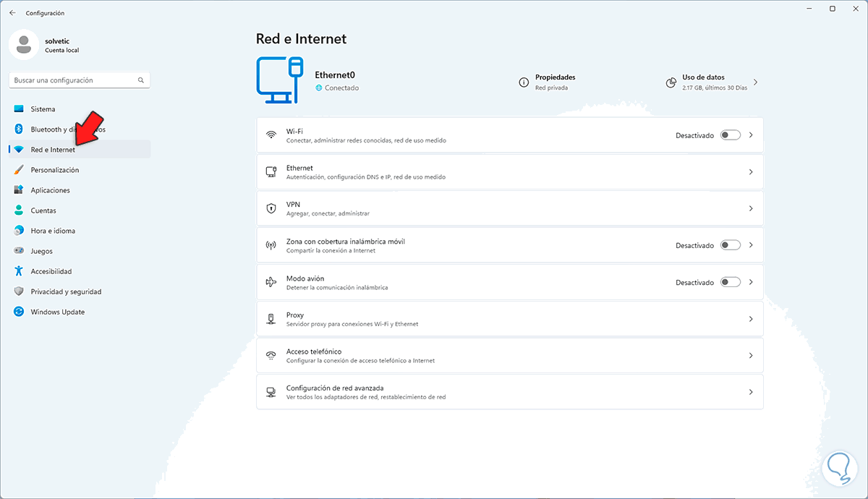The height and width of the screenshot is (499, 868).
Task: Open the Ethernet row chevron
Action: point(751,172)
